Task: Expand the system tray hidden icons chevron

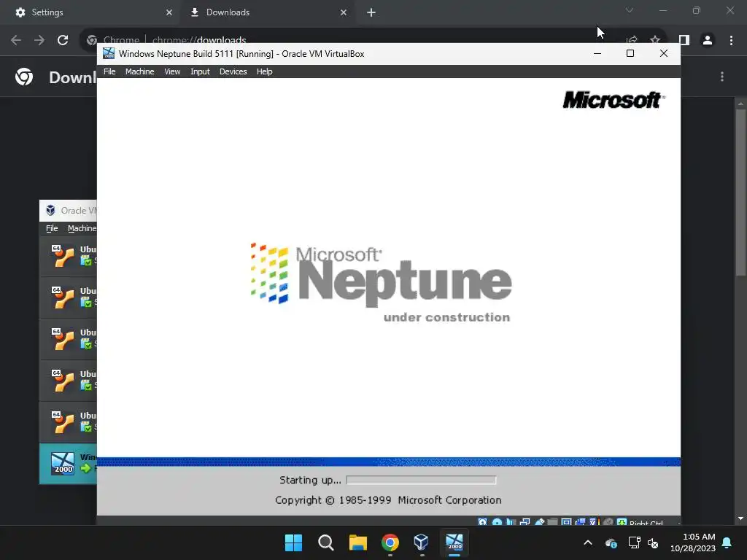Action: pos(588,542)
